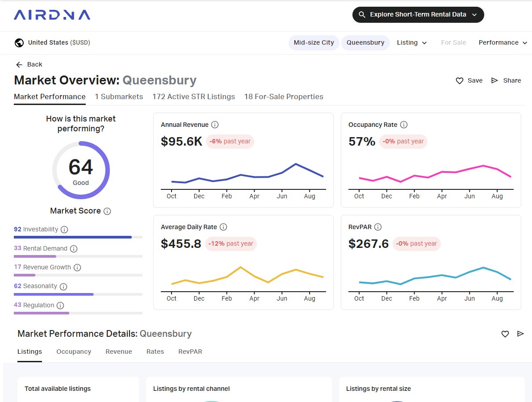This screenshot has width=532, height=402.
Task: Click the Save button label
Action: [x=475, y=81]
